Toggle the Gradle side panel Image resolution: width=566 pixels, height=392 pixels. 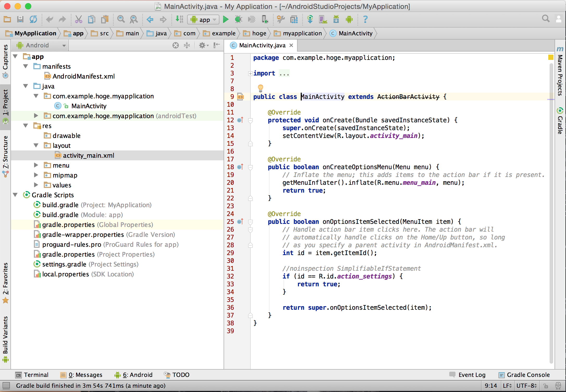[560, 121]
